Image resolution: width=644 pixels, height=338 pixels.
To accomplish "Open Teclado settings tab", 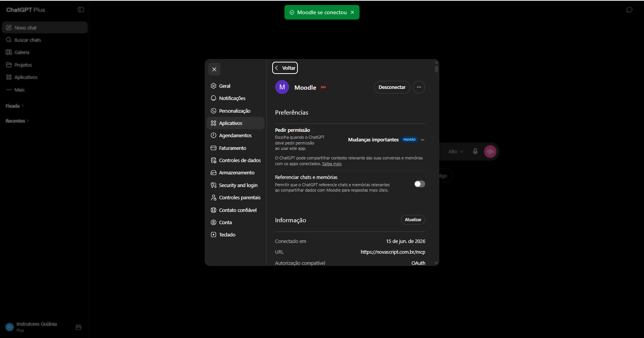I will 235,235.
